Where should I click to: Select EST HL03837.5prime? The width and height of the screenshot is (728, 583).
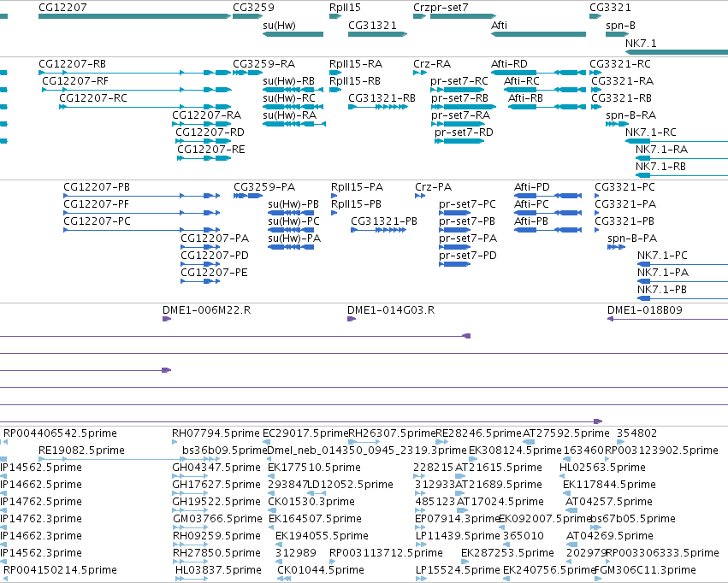click(x=218, y=570)
